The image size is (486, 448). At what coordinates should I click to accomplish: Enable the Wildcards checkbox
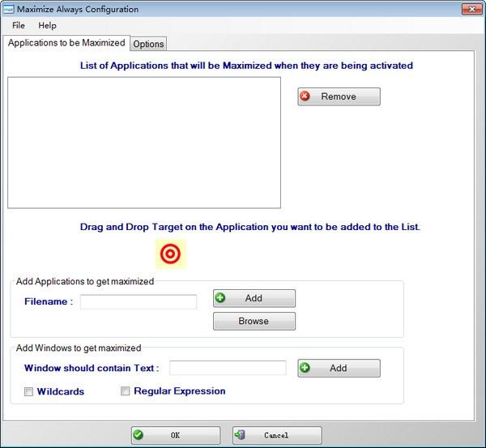(29, 392)
